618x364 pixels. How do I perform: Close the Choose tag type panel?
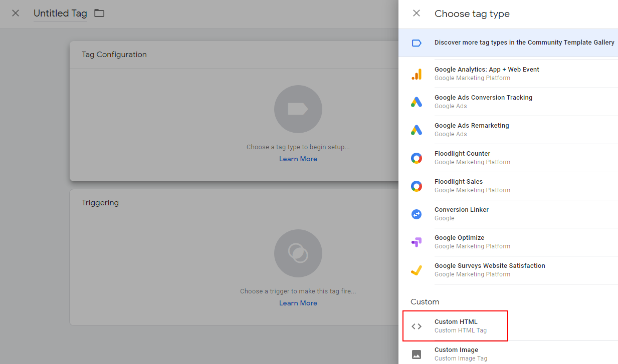pyautogui.click(x=417, y=13)
